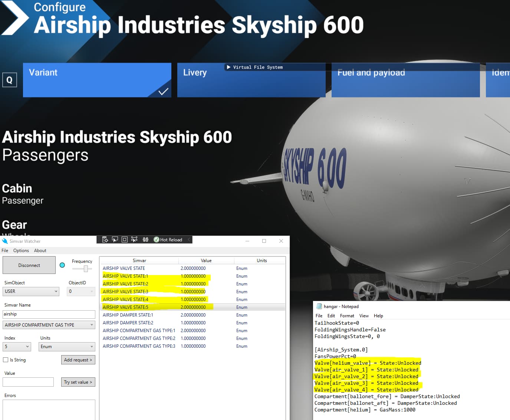Select the Variant tab
The width and height of the screenshot is (510, 420).
pos(97,80)
